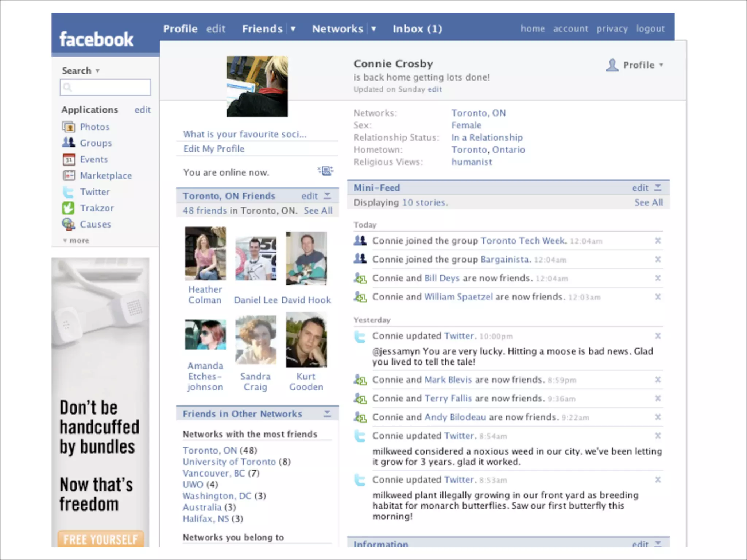Click Edit My Profile link
The width and height of the screenshot is (747, 560).
214,149
